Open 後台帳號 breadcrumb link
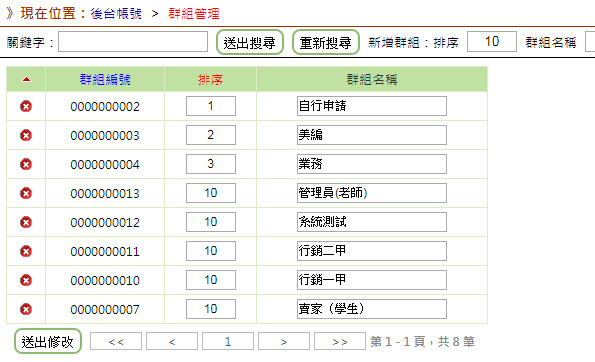This screenshot has height=362, width=595. point(116,14)
